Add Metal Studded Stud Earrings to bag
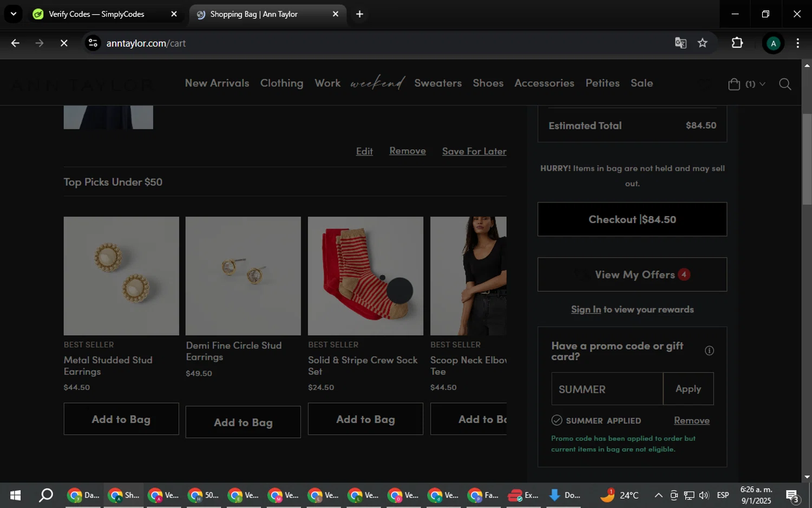812x508 pixels. (121, 419)
